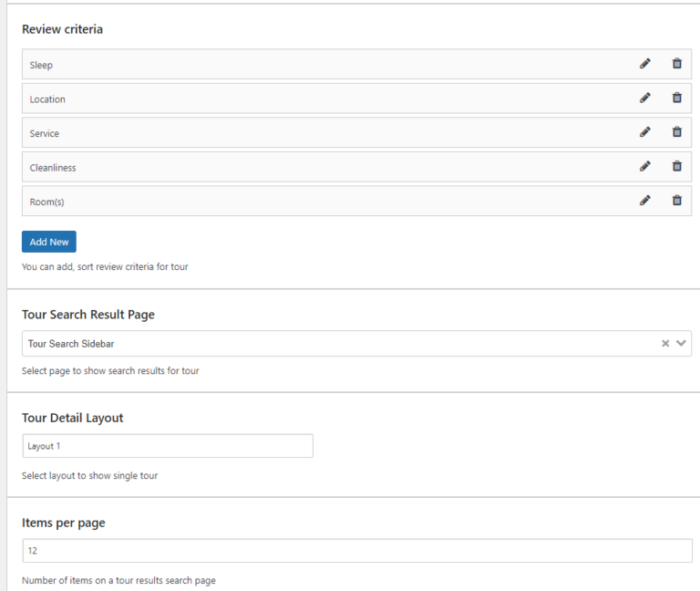Select the Room(s) criterion row
This screenshot has height=591, width=700.
point(356,201)
